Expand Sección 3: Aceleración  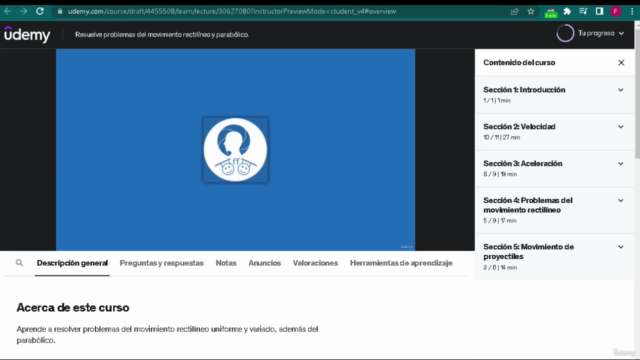coord(554,168)
